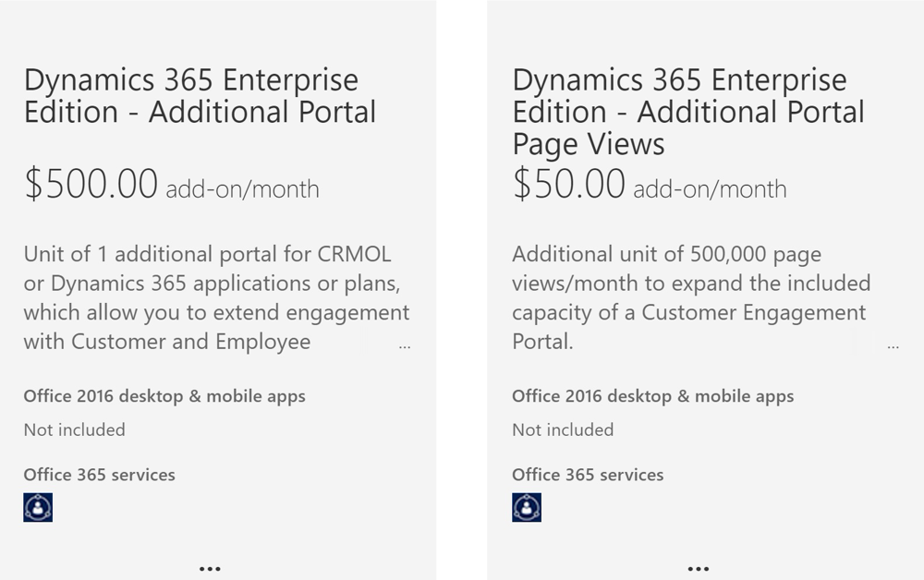The height and width of the screenshot is (580, 924).
Task: Select the Dynamics 365 Additional Portal title
Action: (200, 96)
